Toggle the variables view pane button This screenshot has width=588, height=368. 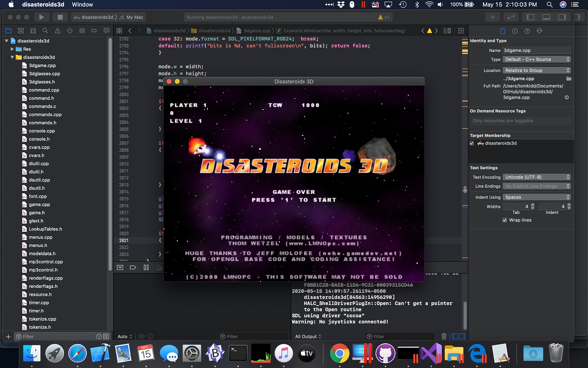click(455, 337)
